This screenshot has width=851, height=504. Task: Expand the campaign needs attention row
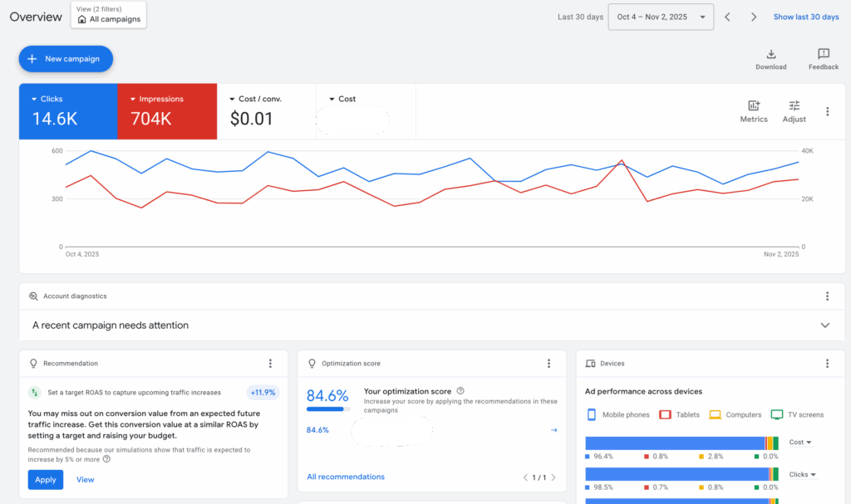[x=824, y=325]
